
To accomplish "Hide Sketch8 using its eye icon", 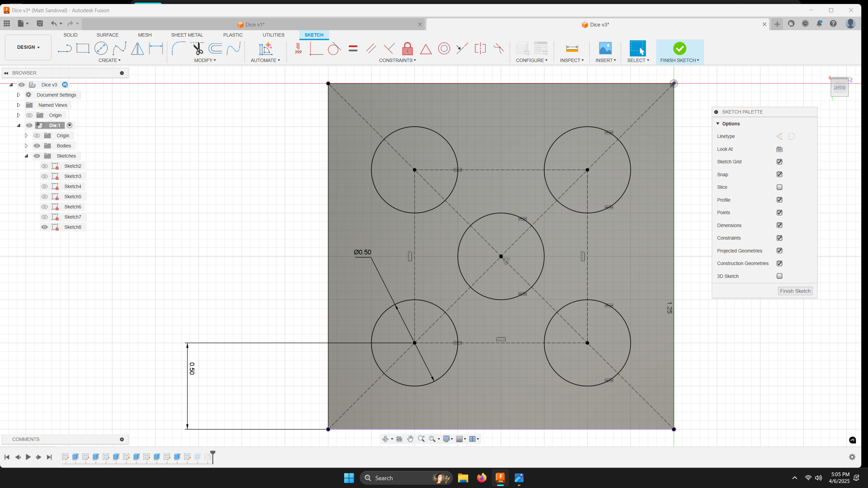I will pos(44,227).
